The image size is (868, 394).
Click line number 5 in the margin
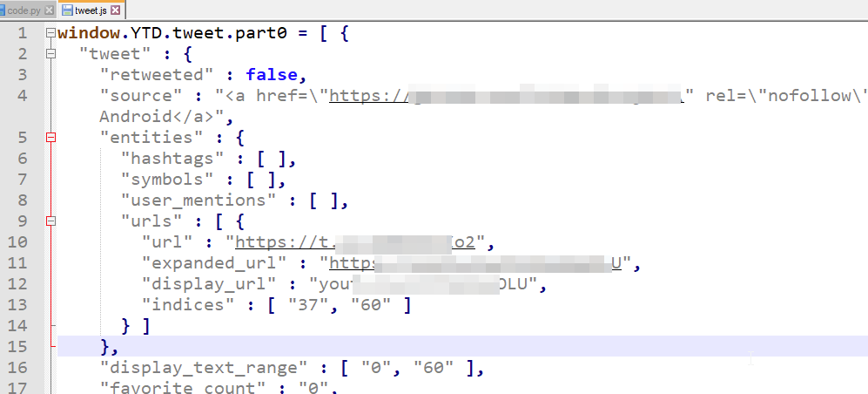tap(22, 138)
